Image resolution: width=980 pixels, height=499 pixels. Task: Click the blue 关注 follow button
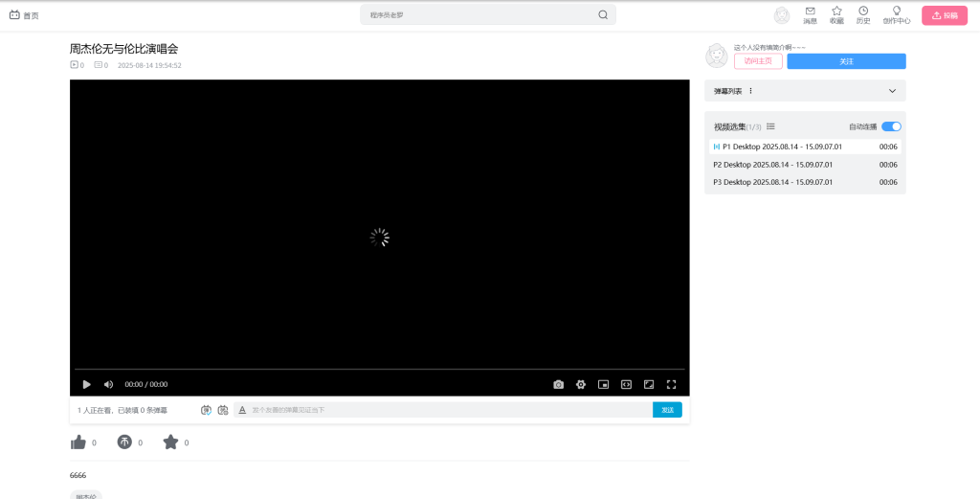[x=846, y=61]
